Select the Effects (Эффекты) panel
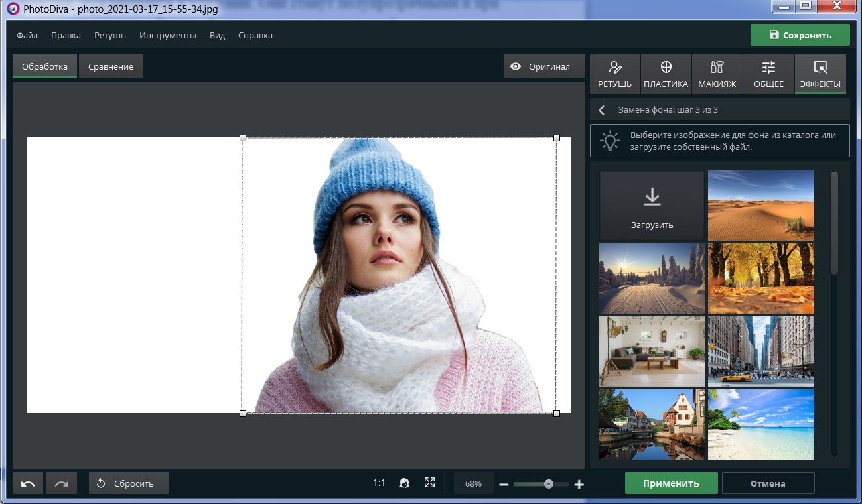This screenshot has height=504, width=862. point(820,74)
